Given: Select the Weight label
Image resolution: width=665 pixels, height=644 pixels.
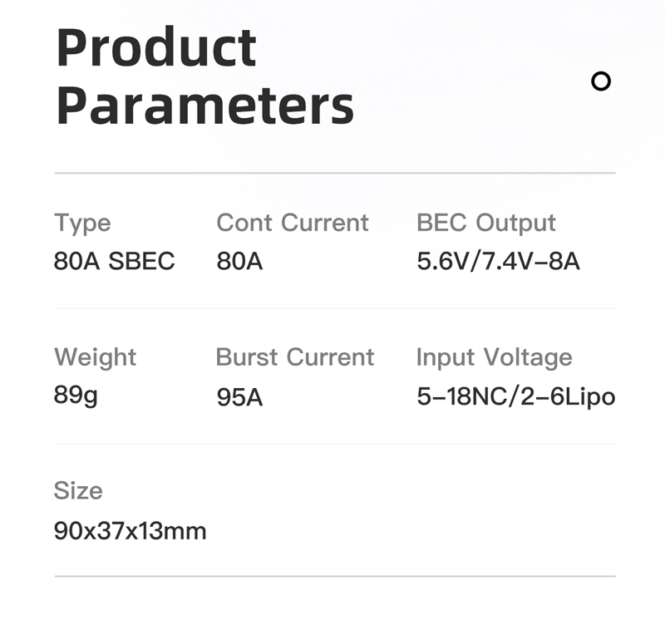Looking at the screenshot, I should coord(95,357).
